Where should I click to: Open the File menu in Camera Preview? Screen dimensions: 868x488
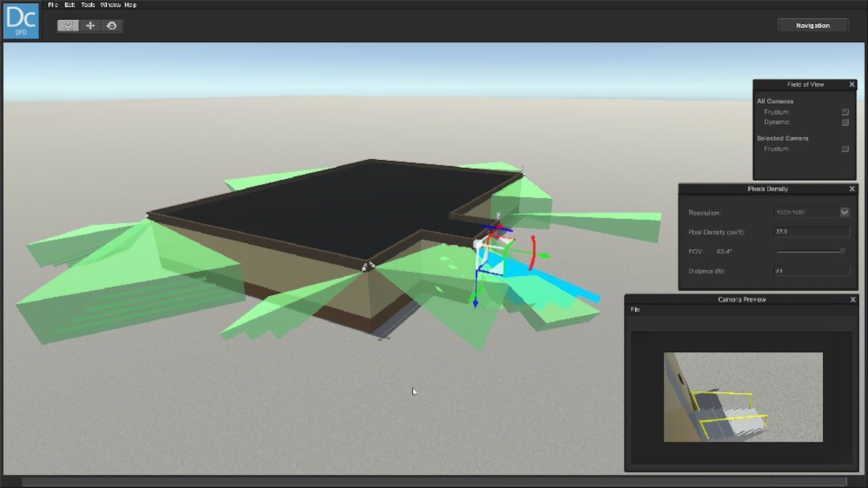tap(635, 310)
